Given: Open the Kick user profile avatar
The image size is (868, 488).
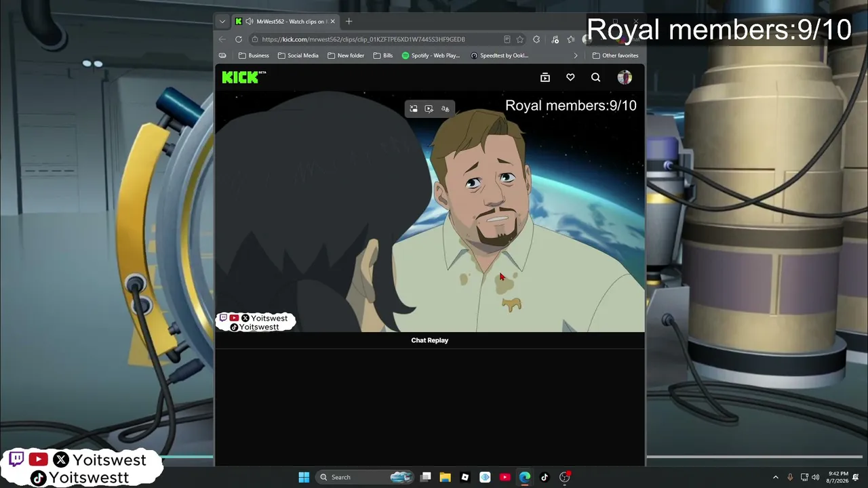Looking at the screenshot, I should [x=625, y=77].
